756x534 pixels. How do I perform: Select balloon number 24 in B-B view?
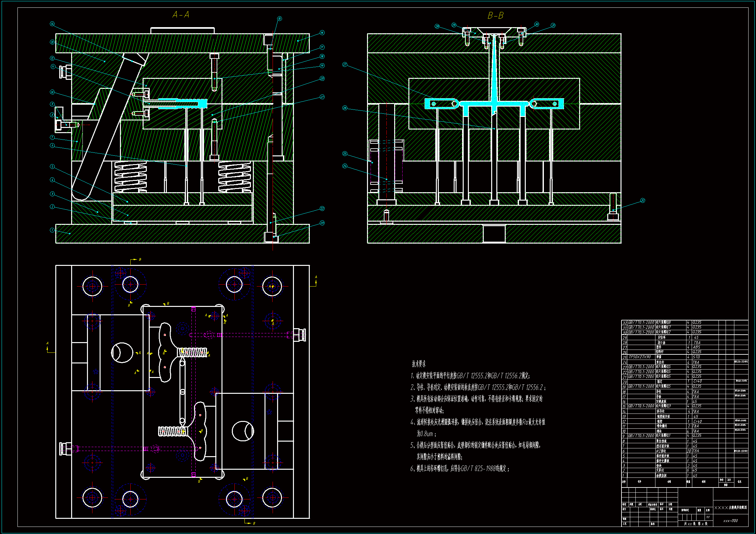[345, 166]
